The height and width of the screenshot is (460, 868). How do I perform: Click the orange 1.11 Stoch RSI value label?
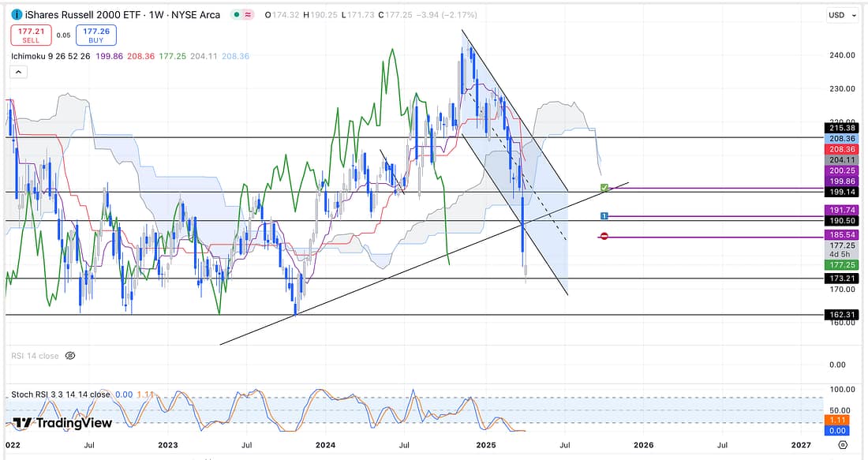click(839, 421)
